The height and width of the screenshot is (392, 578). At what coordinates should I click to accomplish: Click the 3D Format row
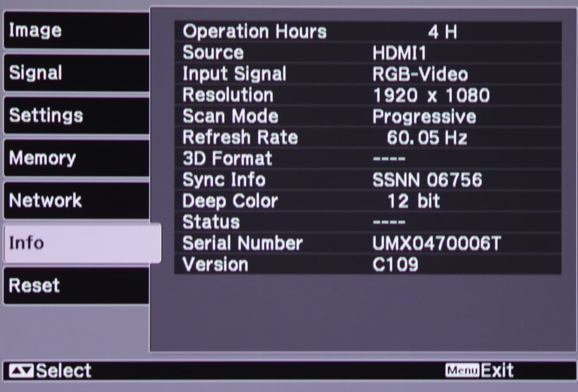[x=368, y=158]
